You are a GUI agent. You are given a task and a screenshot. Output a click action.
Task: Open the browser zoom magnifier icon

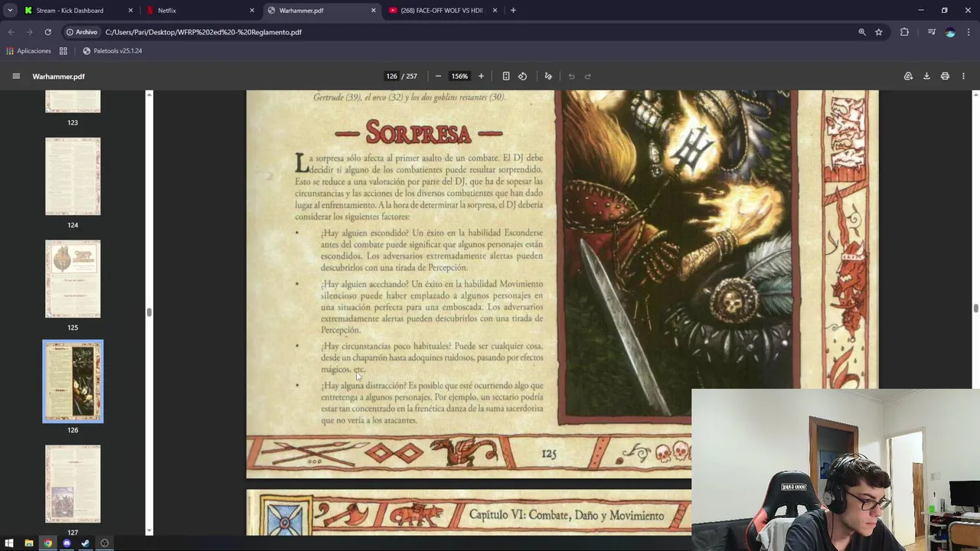point(862,32)
